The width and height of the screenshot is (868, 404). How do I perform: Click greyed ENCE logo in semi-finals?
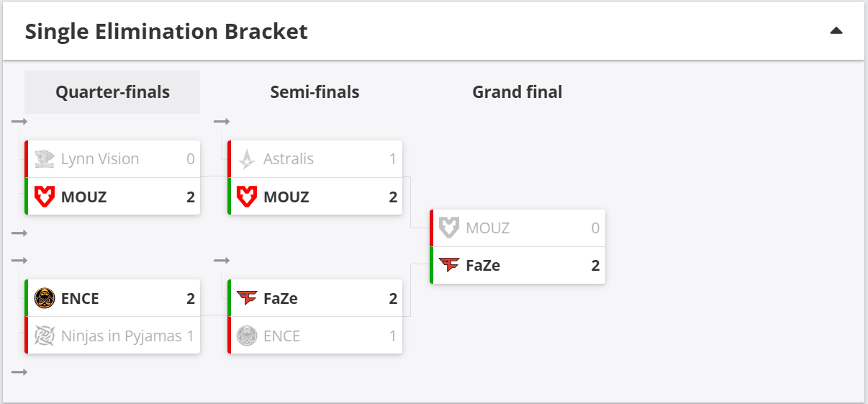(247, 336)
